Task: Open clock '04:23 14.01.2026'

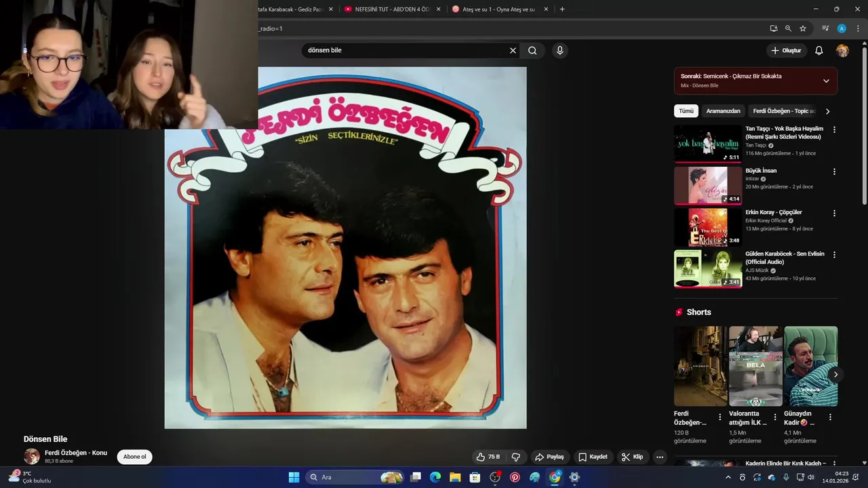Action: click(x=835, y=477)
